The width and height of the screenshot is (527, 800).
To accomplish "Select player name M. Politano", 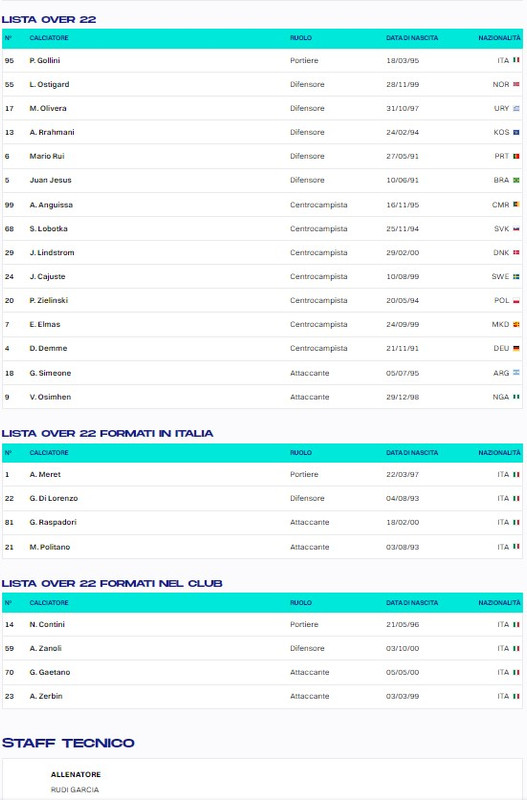I will 50,547.
